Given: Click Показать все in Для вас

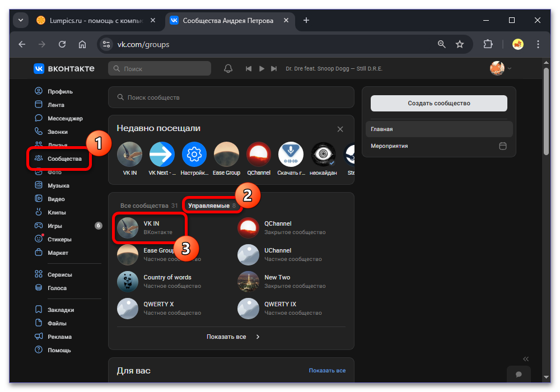Looking at the screenshot, I should coord(327,370).
